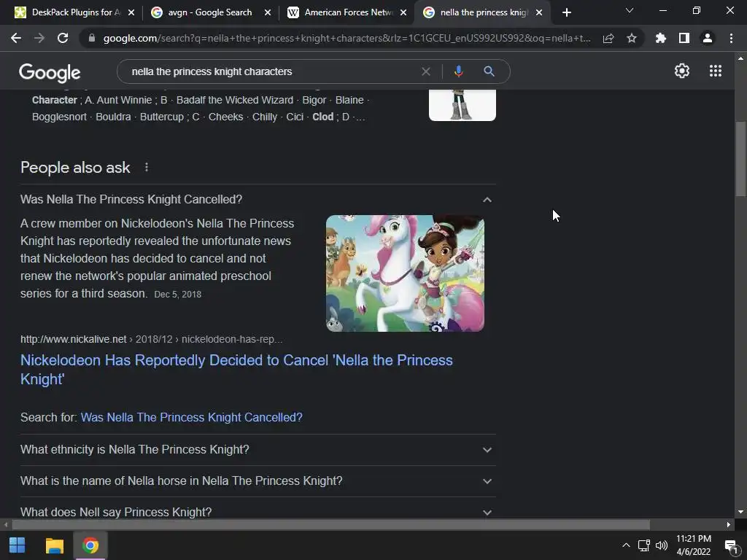Viewport: 747px width, 560px height.
Task: Follow 'Search for: Was Nella The Princess Knight Cancelled?' link
Action: 192,417
